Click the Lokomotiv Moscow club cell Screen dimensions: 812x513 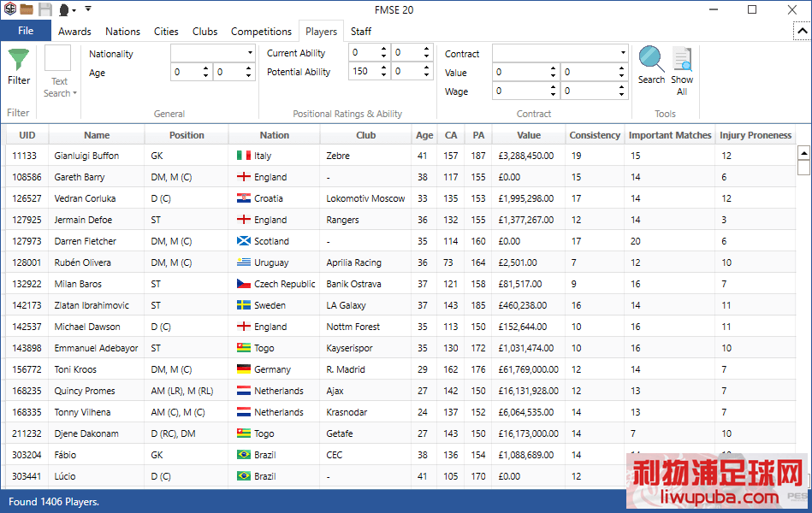pyautogui.click(x=365, y=198)
